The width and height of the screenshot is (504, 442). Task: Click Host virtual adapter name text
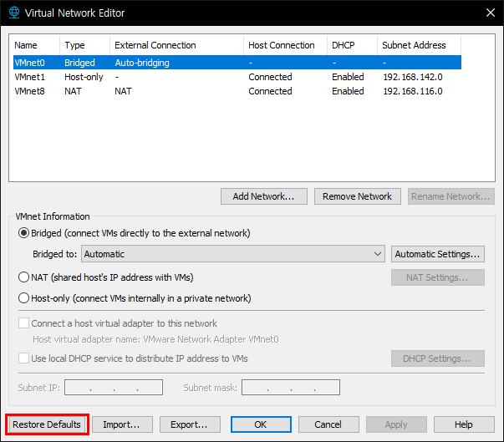tap(155, 339)
